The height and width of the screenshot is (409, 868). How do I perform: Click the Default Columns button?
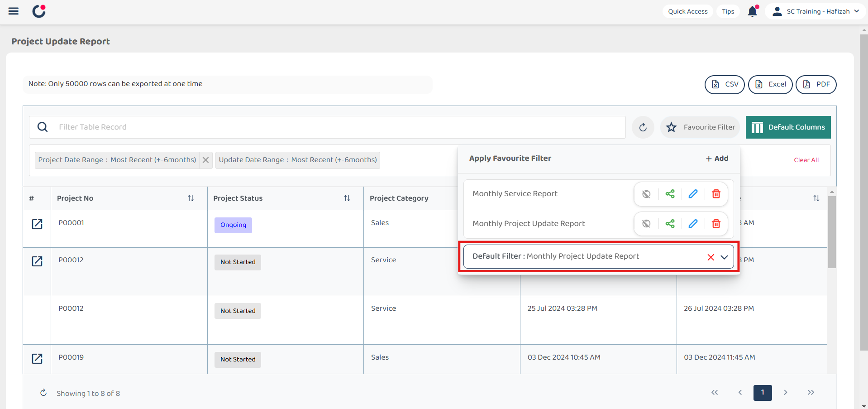[x=788, y=127]
